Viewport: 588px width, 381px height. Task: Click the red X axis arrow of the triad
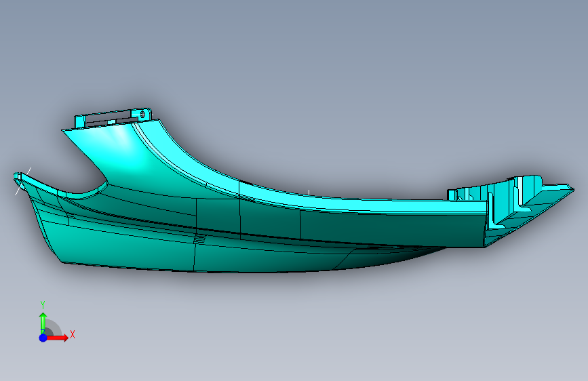pos(57,338)
